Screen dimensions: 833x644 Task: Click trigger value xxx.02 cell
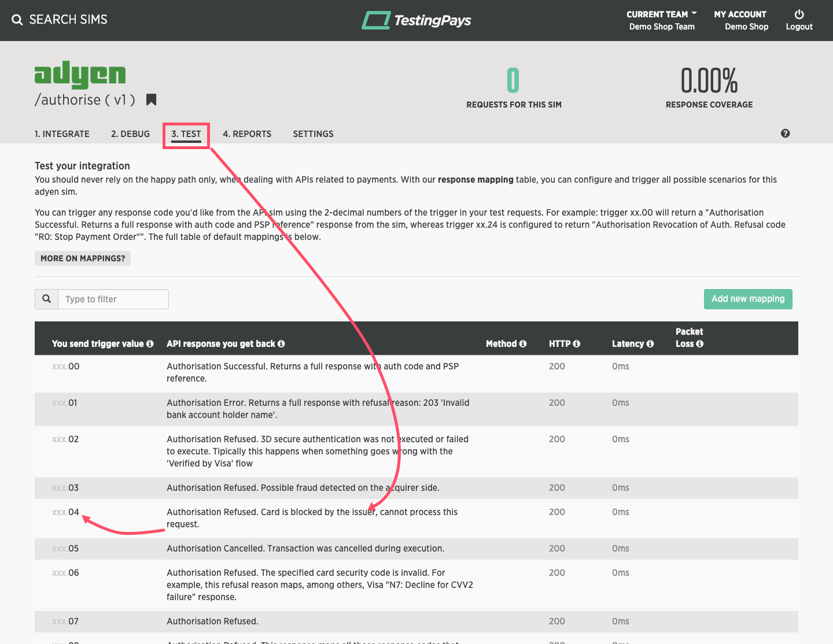65,439
